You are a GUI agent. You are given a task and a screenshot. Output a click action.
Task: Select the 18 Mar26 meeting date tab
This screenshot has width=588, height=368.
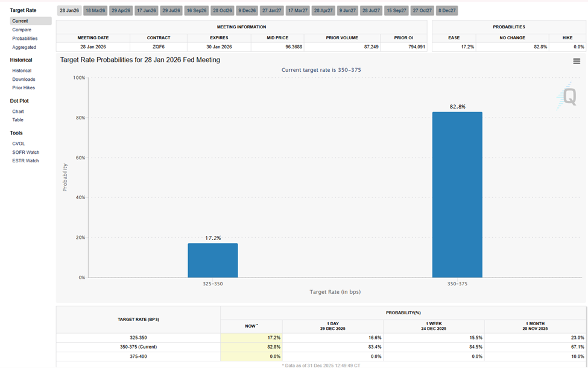pyautogui.click(x=95, y=10)
